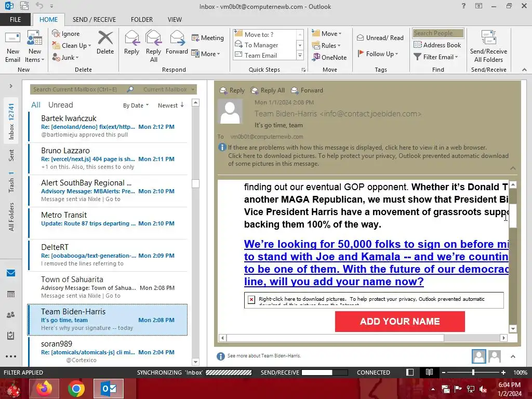The image size is (532, 399).
Task: Switch to Reading view in status bar
Action: tap(429, 372)
